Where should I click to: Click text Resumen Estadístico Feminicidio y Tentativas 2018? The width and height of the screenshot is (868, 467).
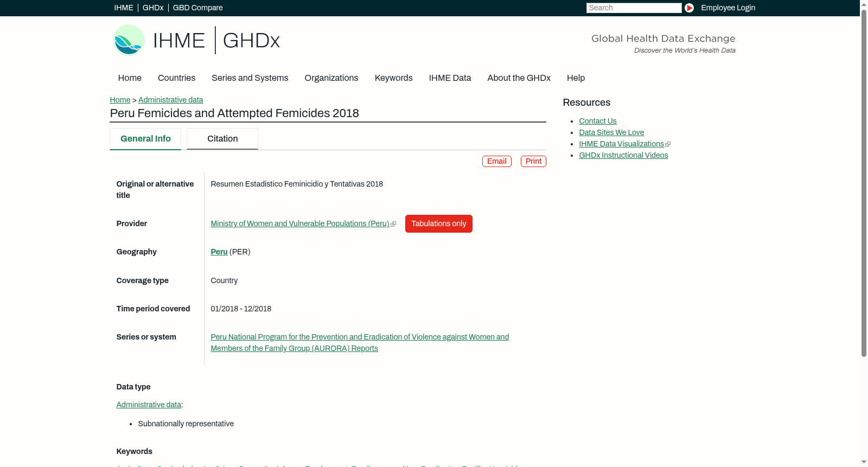coord(297,184)
